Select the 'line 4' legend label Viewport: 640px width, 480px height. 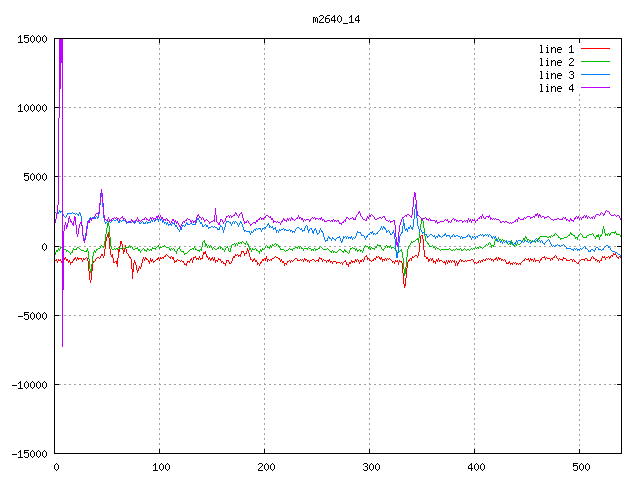(x=557, y=88)
